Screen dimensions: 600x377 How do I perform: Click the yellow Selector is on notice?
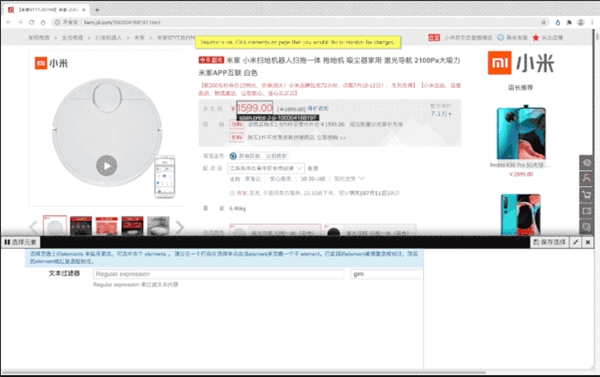point(298,42)
